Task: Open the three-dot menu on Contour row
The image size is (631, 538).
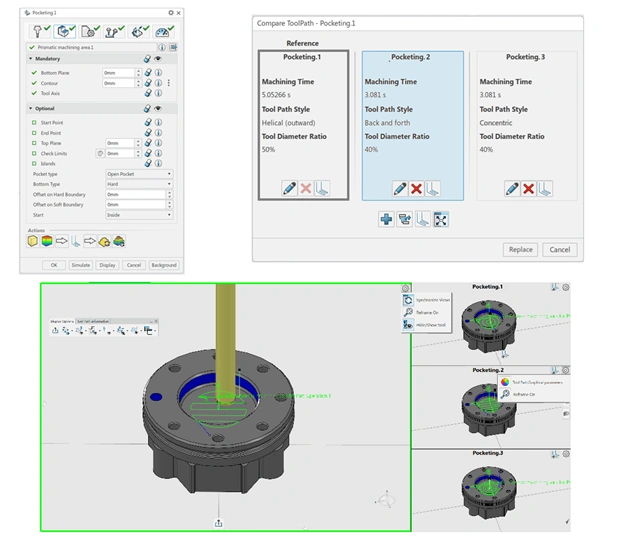Action: [169, 83]
